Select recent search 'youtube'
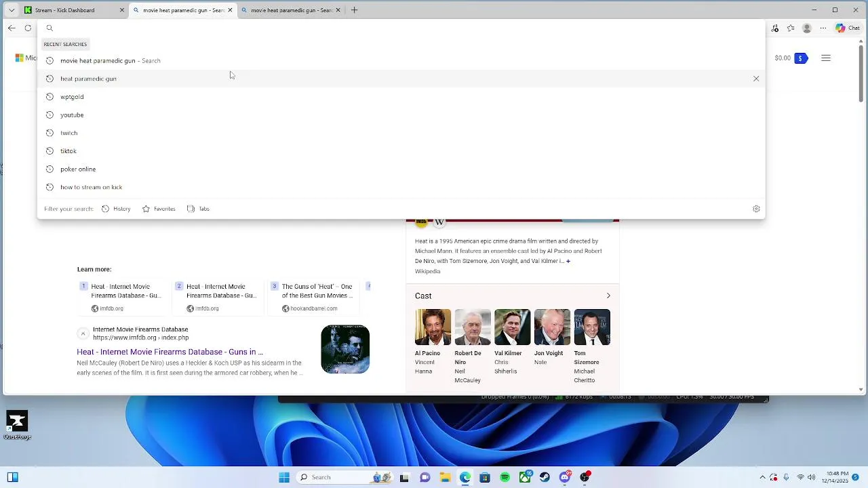868x488 pixels. click(x=401, y=115)
